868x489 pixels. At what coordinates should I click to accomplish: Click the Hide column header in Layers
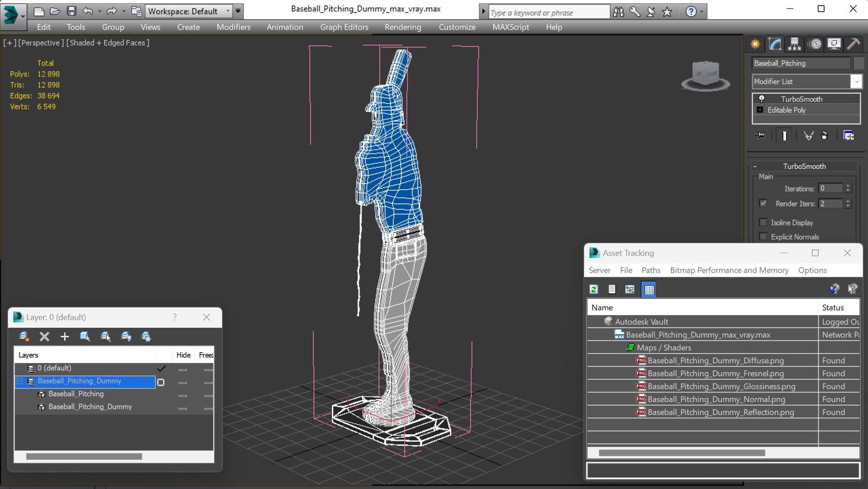tap(184, 355)
